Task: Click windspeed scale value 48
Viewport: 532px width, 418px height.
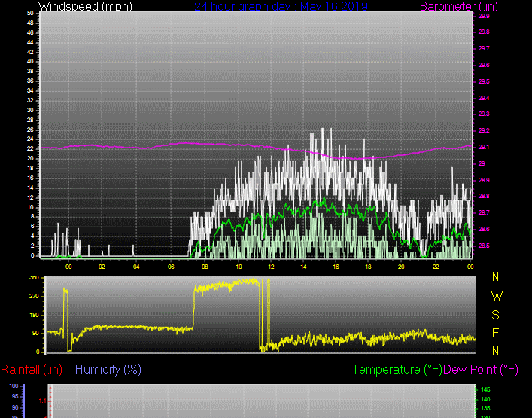Action: [x=30, y=23]
